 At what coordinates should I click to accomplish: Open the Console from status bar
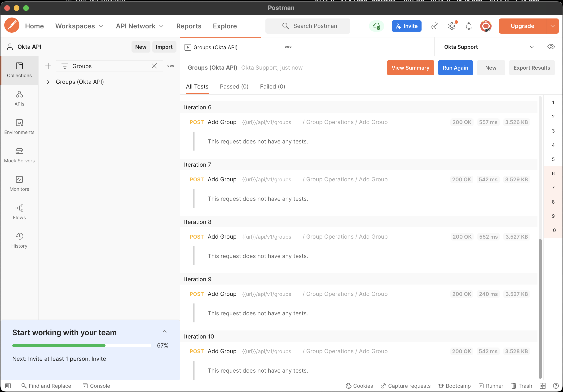96,386
